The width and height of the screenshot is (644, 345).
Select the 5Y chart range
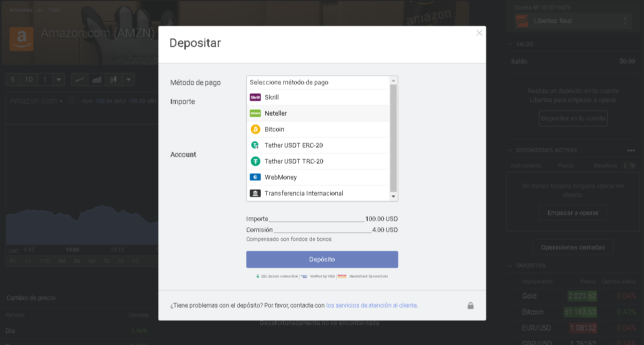13,261
